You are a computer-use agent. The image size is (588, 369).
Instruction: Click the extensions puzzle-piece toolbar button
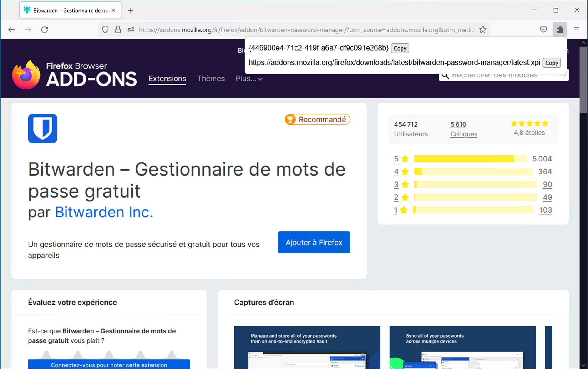(x=560, y=30)
